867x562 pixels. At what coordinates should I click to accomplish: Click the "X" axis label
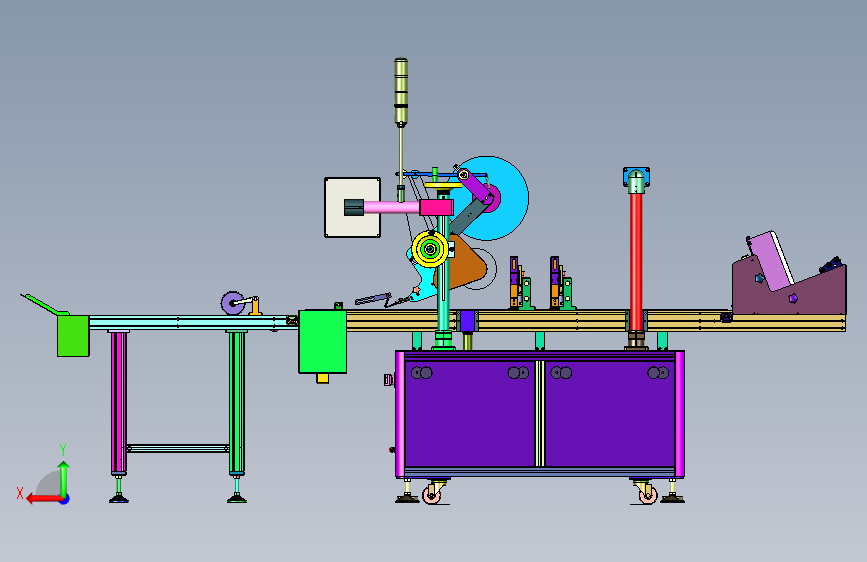(20, 493)
